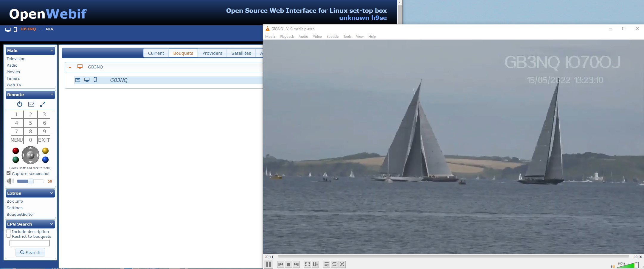
Task: Click the power icon in Remote panel
Action: pyautogui.click(x=20, y=104)
